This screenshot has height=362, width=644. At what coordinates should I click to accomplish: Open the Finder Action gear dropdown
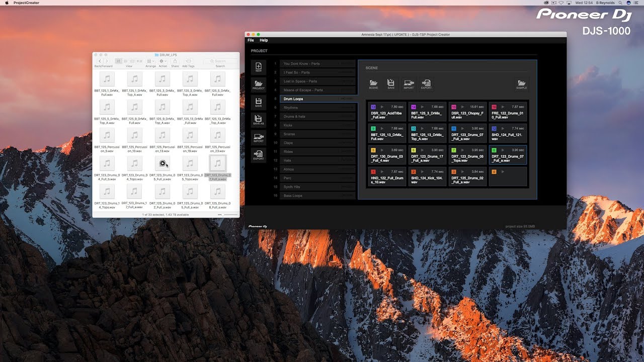(x=163, y=61)
